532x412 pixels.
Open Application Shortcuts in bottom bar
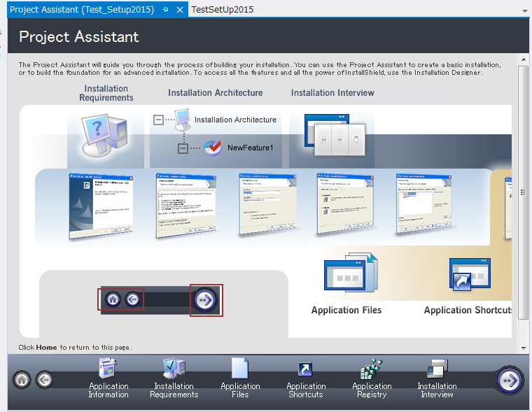[x=306, y=378]
